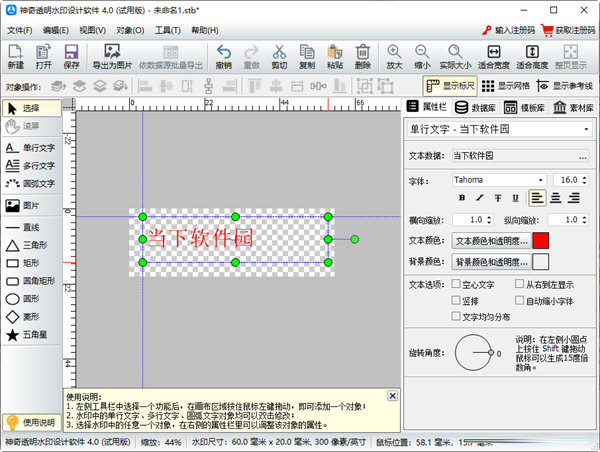
Task: Select the 多行文字 multi-line text tool
Action: coord(32,166)
